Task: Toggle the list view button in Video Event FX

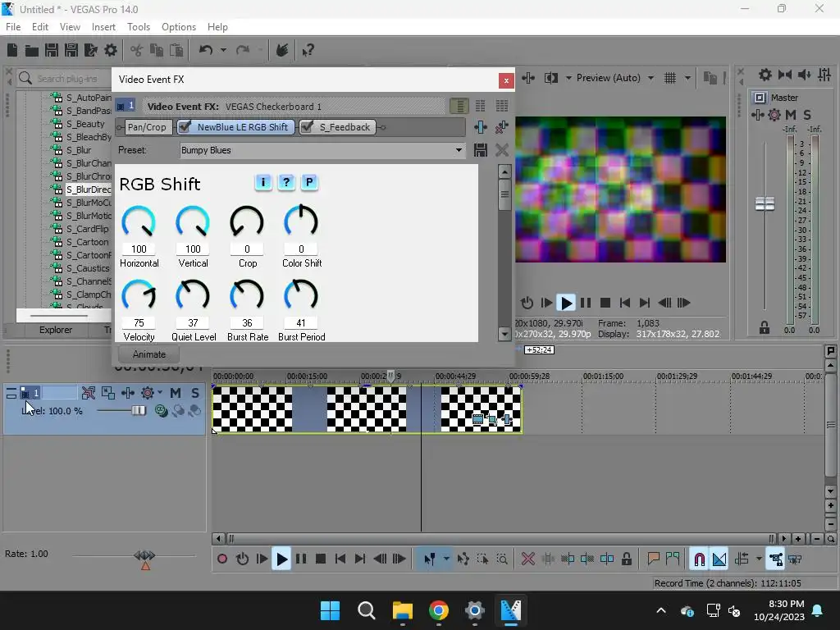Action: point(459,106)
